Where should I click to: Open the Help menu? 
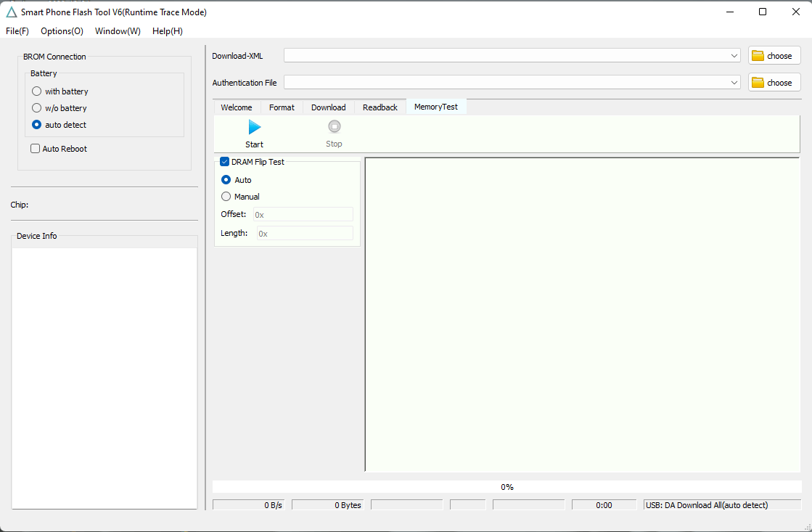[x=167, y=31]
